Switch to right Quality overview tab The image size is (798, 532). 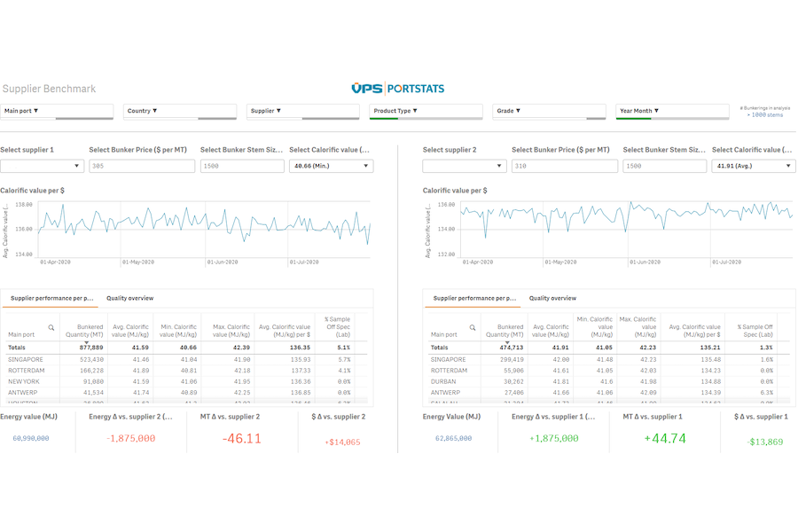(552, 298)
